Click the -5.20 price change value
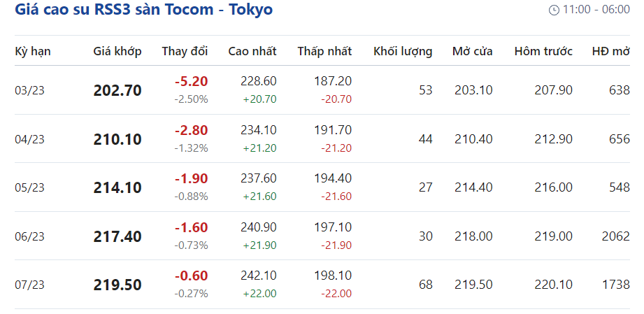 pyautogui.click(x=191, y=82)
